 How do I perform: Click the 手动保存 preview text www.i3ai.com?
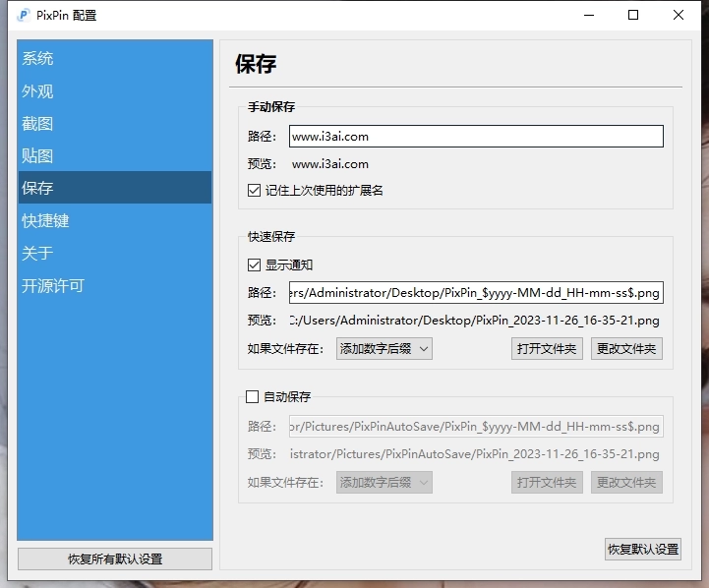tap(330, 164)
